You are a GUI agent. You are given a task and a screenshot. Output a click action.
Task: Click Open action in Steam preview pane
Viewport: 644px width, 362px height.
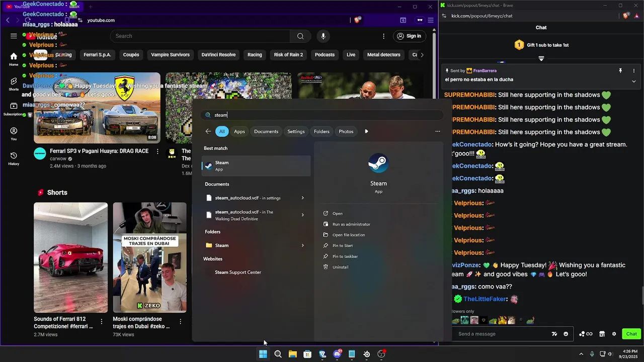coord(337,214)
